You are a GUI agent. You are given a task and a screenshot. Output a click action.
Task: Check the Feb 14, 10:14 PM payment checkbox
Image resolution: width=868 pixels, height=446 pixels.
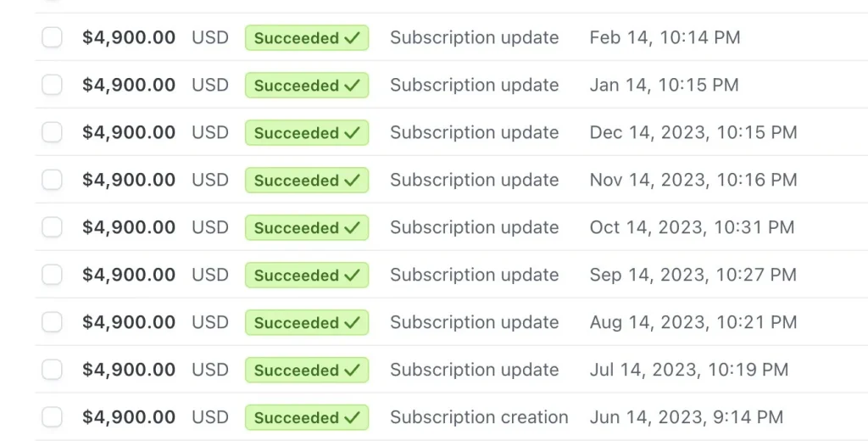[52, 37]
